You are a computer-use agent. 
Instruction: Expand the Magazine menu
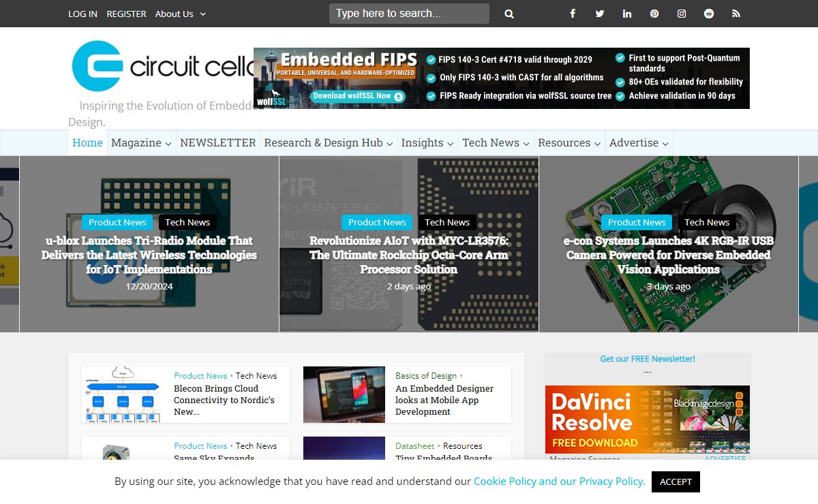[x=141, y=142]
